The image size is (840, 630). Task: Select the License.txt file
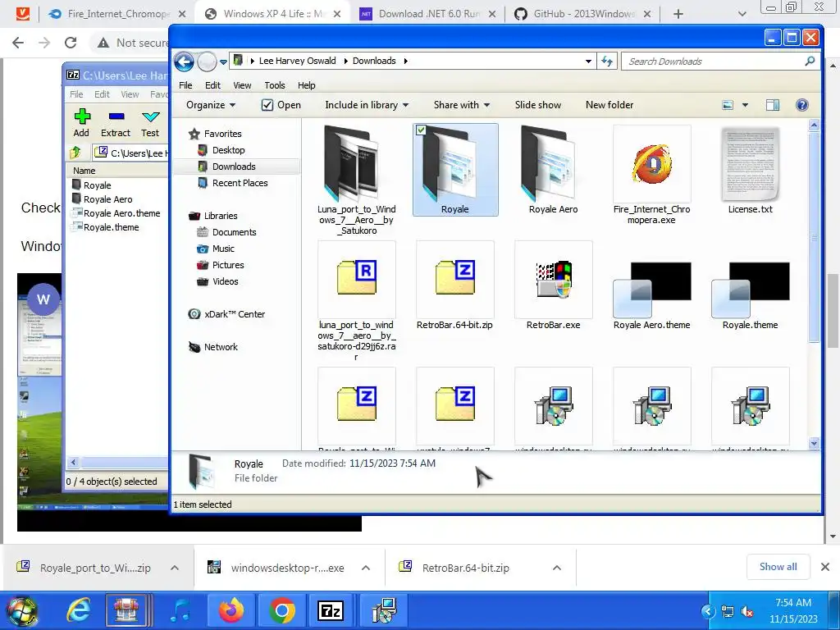(750, 171)
